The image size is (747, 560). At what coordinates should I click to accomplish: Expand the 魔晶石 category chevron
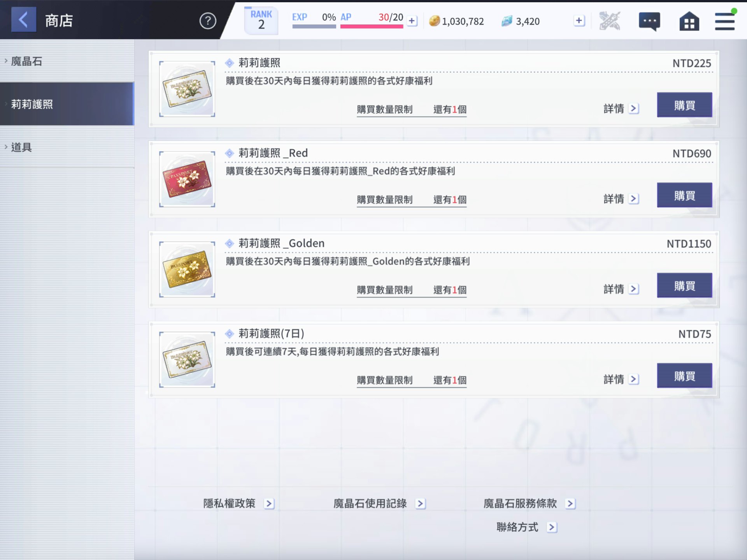pyautogui.click(x=5, y=61)
